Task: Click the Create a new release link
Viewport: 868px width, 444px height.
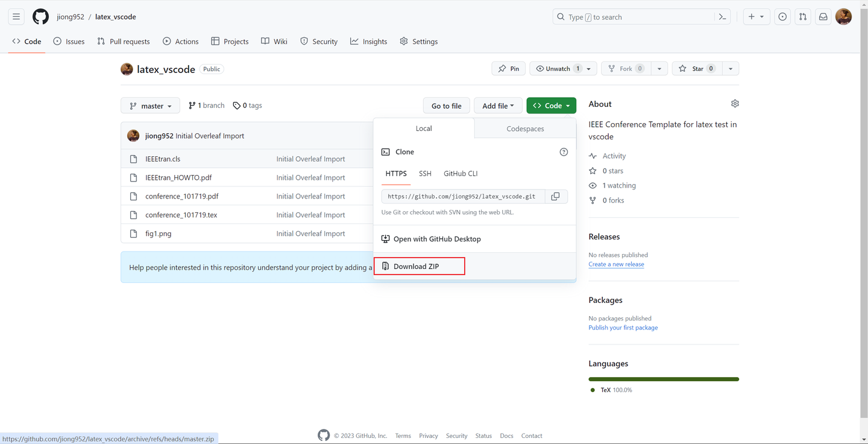Action: coord(616,264)
